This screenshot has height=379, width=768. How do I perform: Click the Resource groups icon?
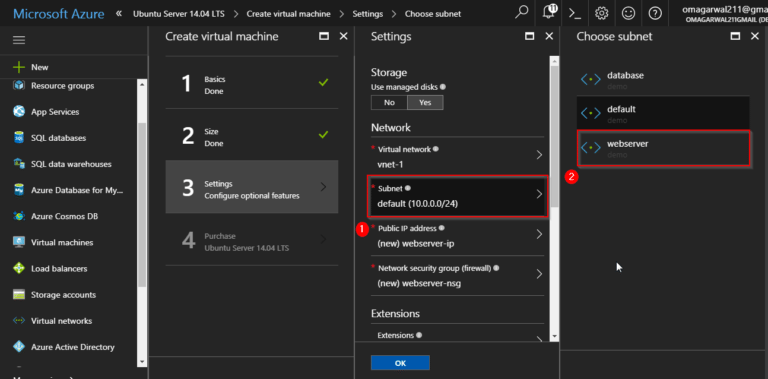(19, 86)
